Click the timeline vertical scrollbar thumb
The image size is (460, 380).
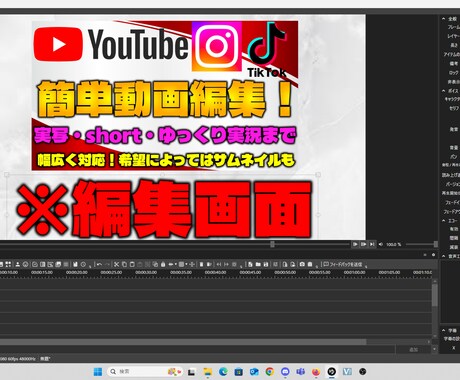point(434,295)
